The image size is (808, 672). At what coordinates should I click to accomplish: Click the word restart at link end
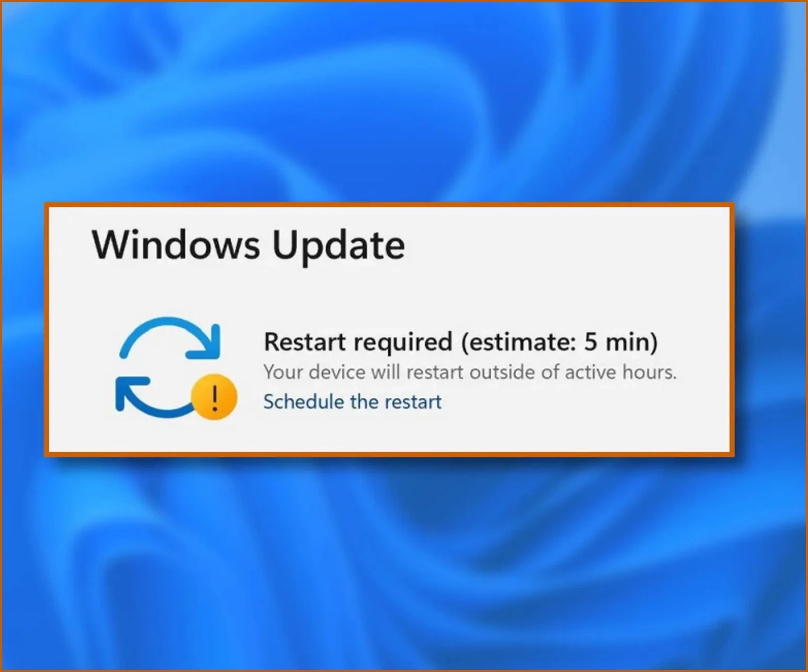pos(413,402)
